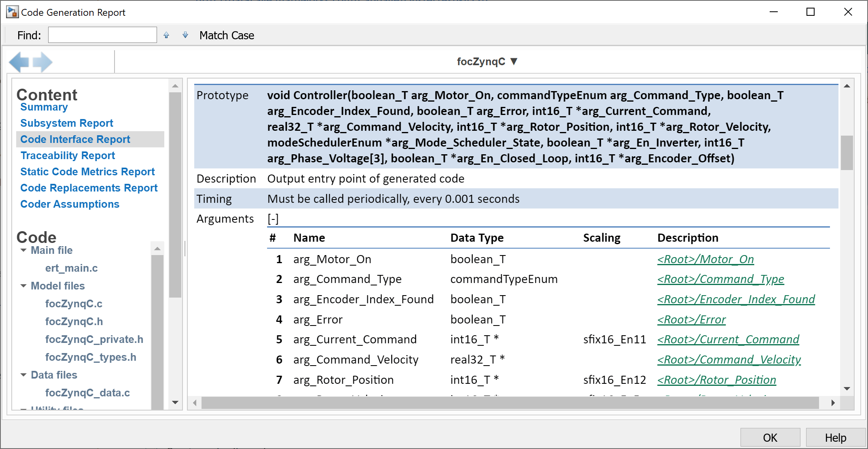Find previous match with up arrow

point(166,35)
